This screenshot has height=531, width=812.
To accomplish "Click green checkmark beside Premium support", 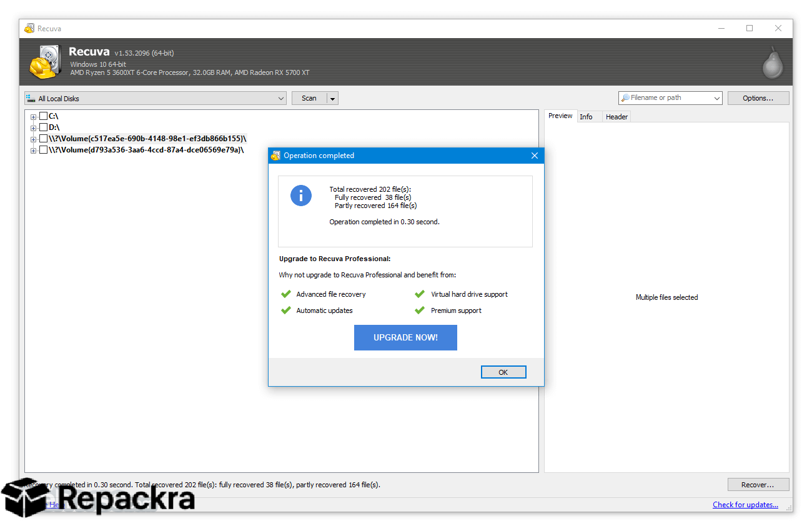I will tap(420, 310).
